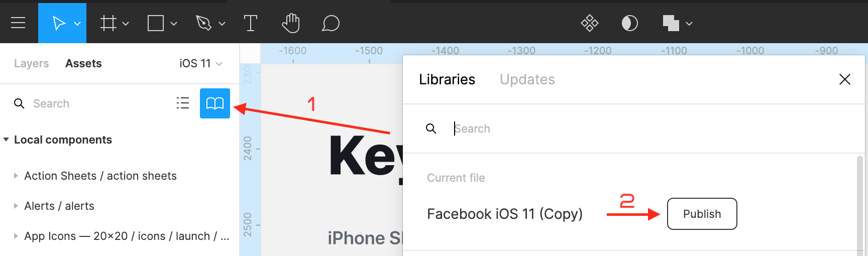
Task: Expand Action Sheets / action sheets group
Action: 16,176
